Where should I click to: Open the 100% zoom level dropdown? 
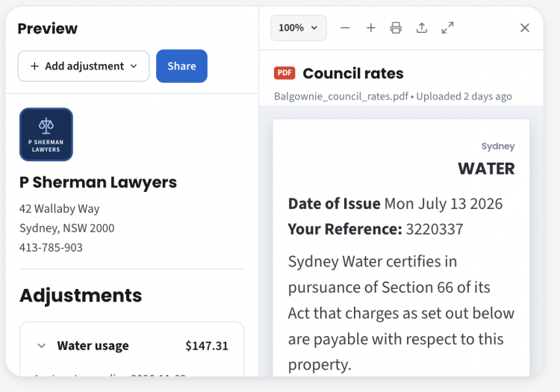[x=298, y=28]
